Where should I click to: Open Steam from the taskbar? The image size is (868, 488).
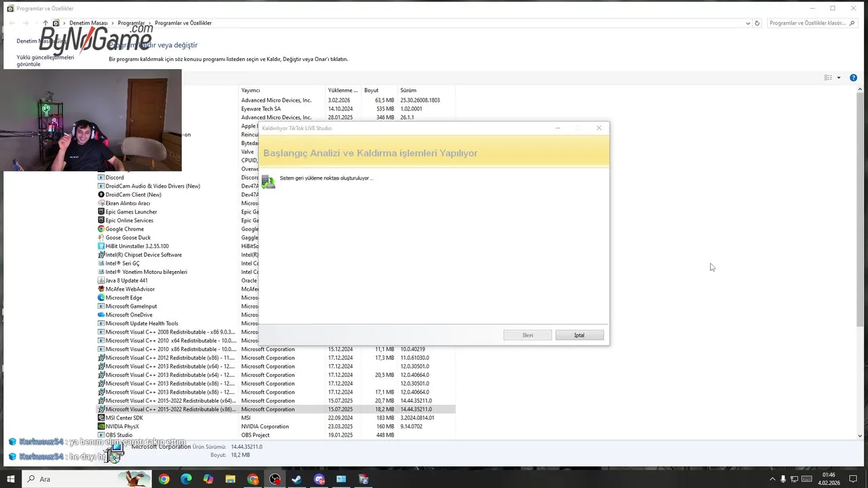pos(297,479)
